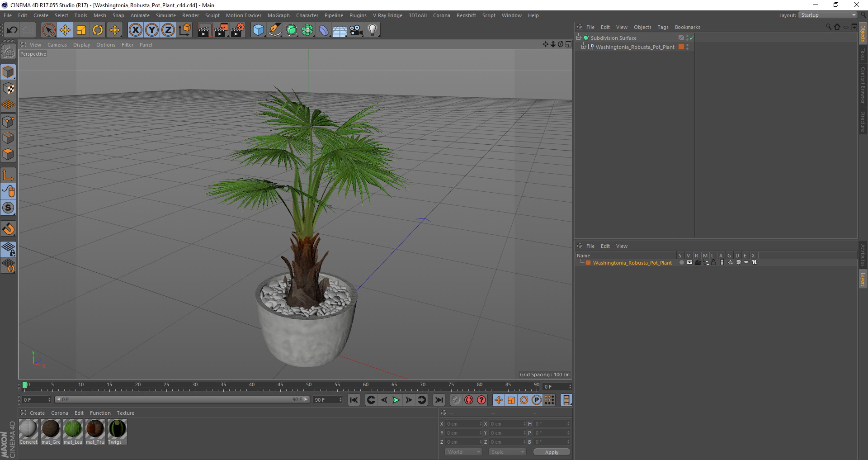868x460 pixels.
Task: Click the Apply button
Action: pyautogui.click(x=552, y=452)
